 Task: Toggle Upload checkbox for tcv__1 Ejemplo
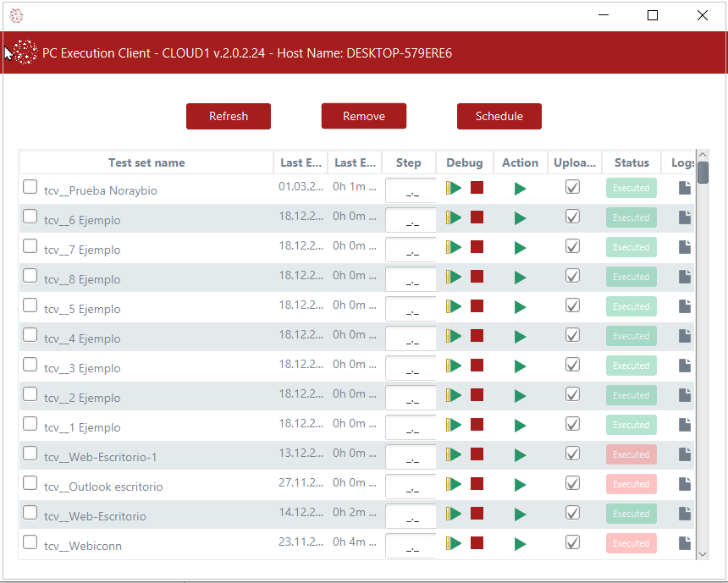(x=572, y=424)
